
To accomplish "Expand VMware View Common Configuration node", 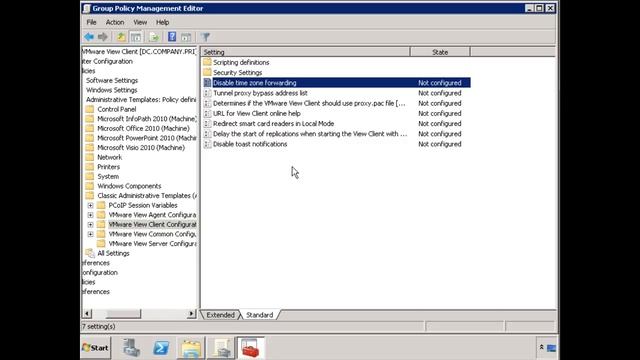I will point(90,234).
